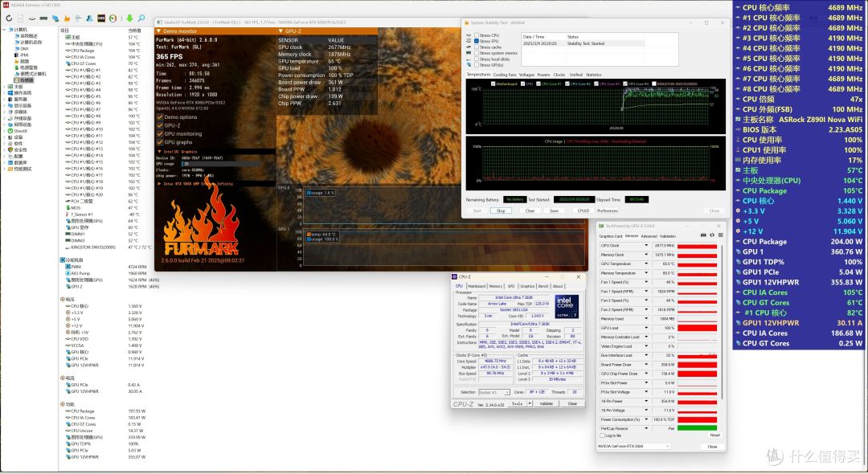The height and width of the screenshot is (474, 868).
Task: Click PerfCap Reason green bar in GPU-Z
Action: tap(697, 428)
